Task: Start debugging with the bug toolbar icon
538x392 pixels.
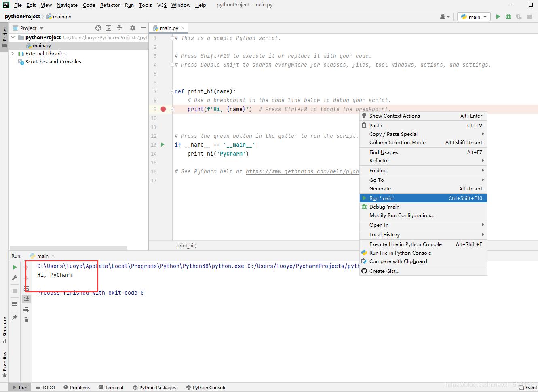Action: click(x=508, y=17)
